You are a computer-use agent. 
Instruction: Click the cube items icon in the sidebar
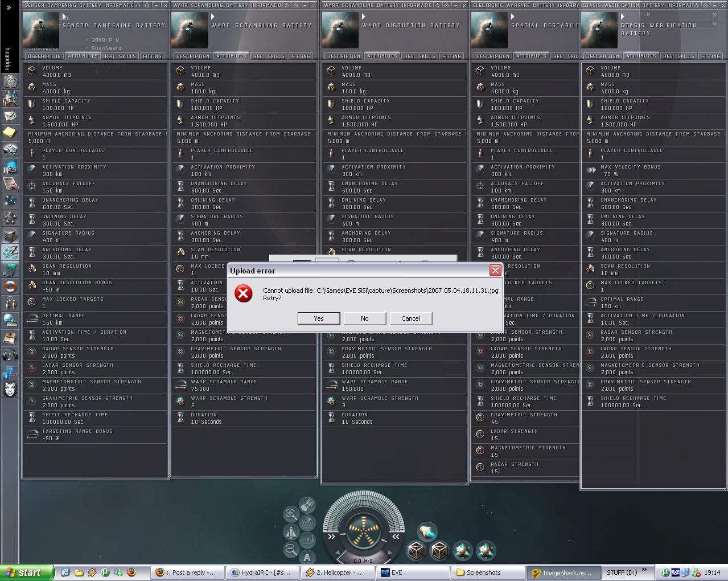coord(10,235)
